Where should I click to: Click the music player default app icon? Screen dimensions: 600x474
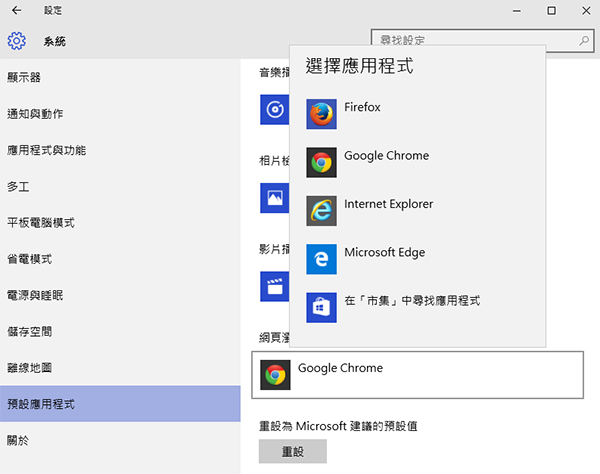tap(274, 109)
